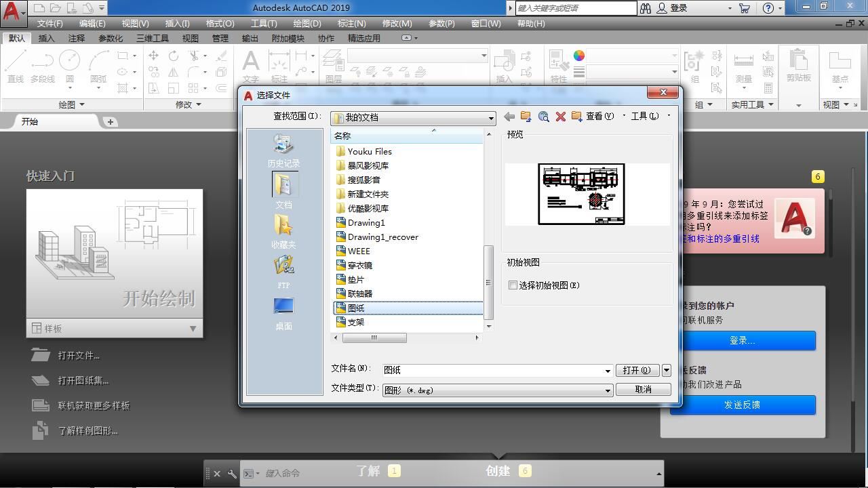Viewport: 868px width, 488px height.
Task: Click the command line wrench customize icon
Action: pyautogui.click(x=232, y=474)
